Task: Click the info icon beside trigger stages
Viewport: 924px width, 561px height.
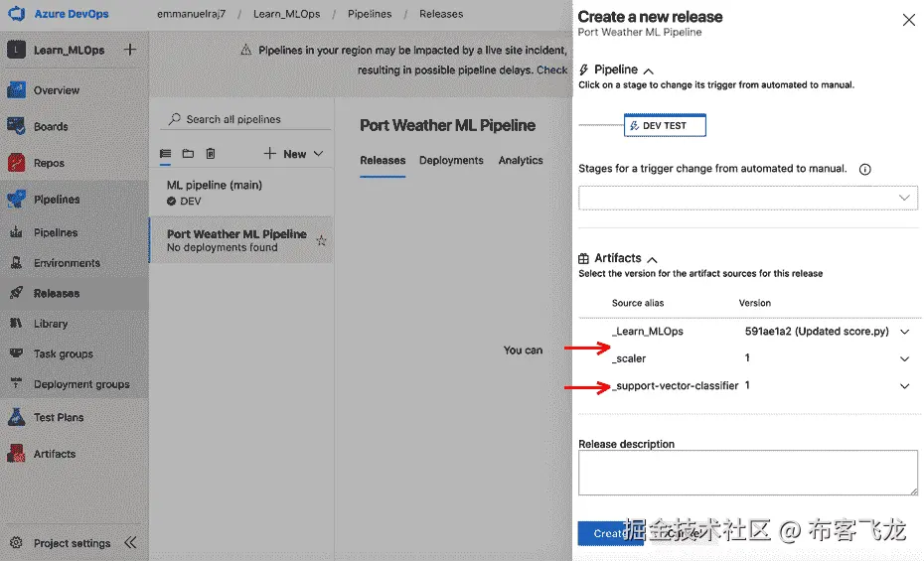Action: [864, 170]
